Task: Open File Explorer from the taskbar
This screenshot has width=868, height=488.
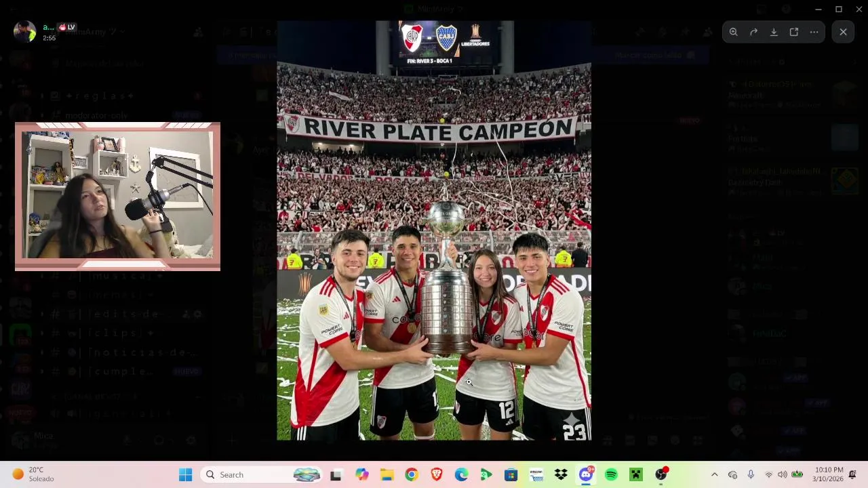Action: [387, 474]
